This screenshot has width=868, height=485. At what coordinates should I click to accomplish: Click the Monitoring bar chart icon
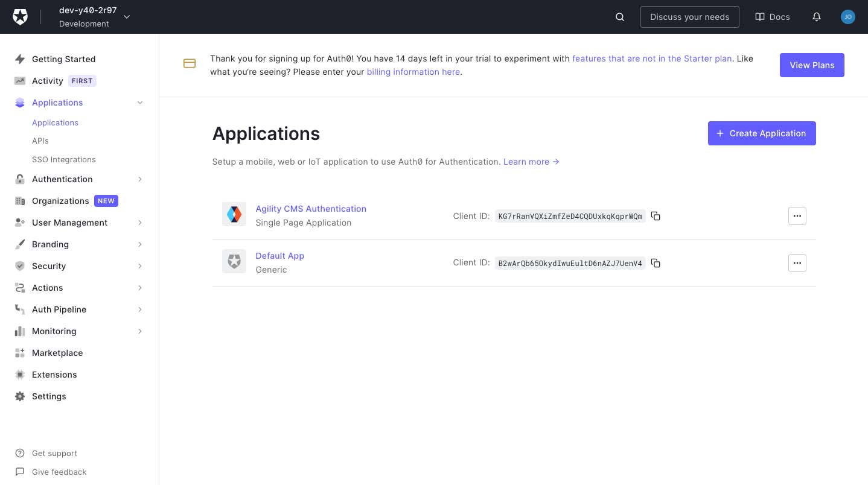[x=20, y=331]
